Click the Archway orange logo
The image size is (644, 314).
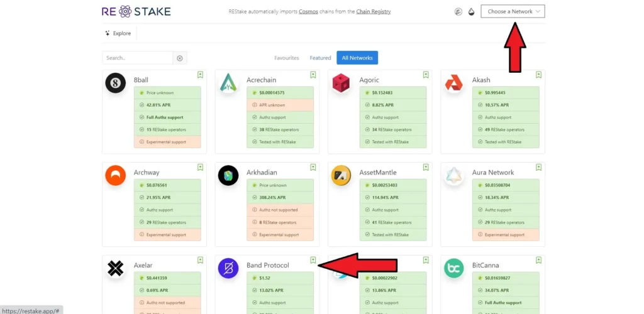click(x=116, y=176)
